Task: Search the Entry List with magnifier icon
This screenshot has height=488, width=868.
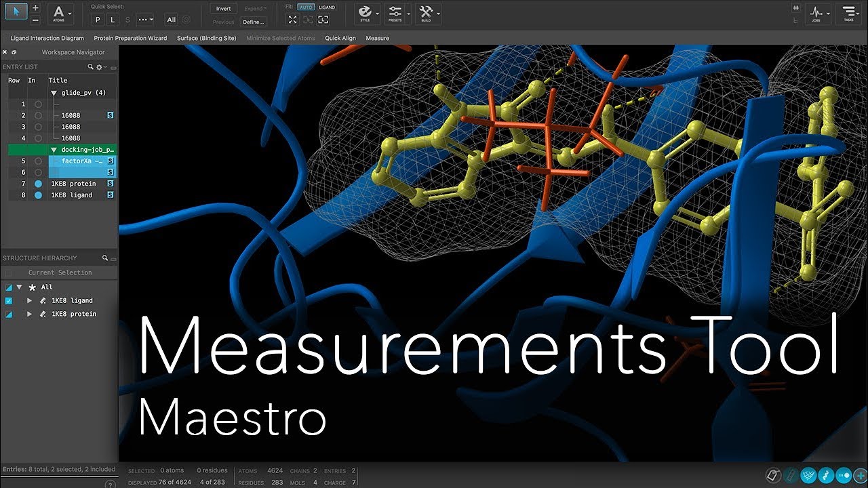Action: pyautogui.click(x=90, y=67)
